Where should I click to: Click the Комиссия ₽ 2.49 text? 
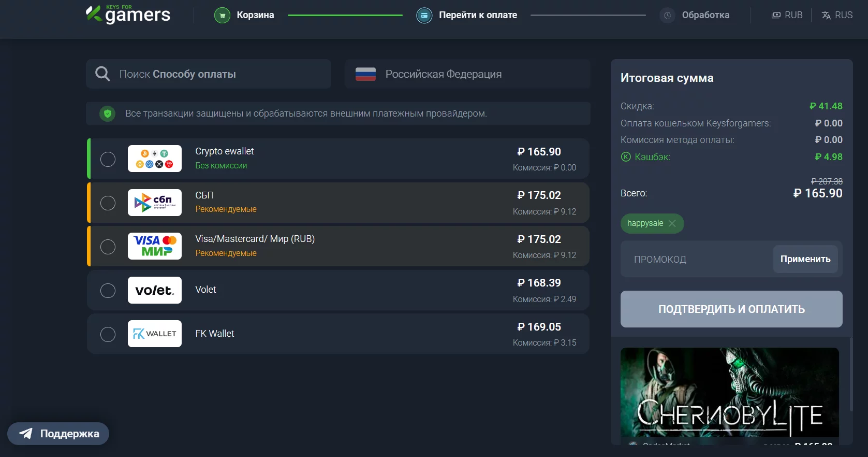pos(545,299)
